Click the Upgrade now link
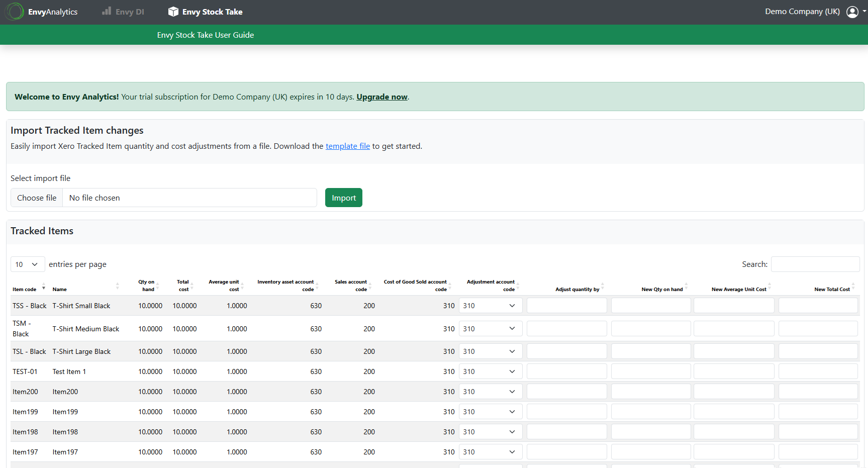Image resolution: width=868 pixels, height=468 pixels. pyautogui.click(x=382, y=97)
